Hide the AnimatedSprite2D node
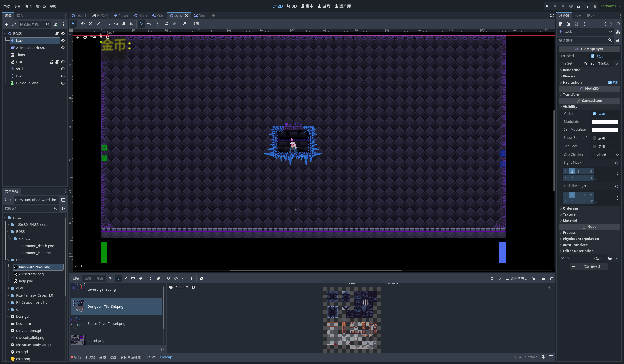Screen dimensions: 624x364 [63, 48]
